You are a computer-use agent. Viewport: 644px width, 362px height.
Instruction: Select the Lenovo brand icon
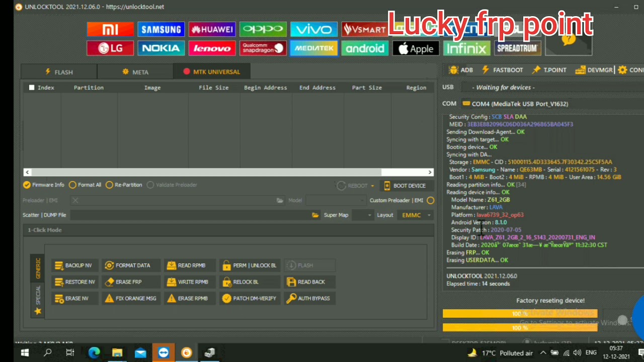(x=212, y=48)
